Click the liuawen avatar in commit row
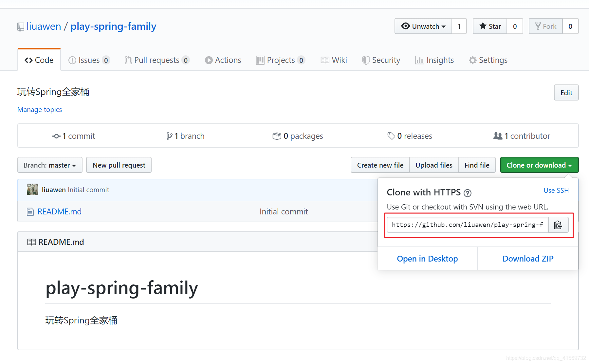 (x=32, y=190)
